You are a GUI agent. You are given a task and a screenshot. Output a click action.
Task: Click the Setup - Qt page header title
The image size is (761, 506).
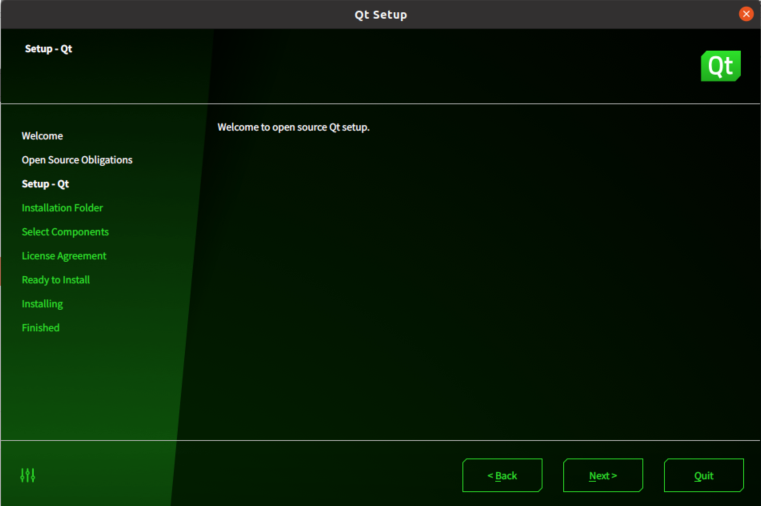click(49, 49)
